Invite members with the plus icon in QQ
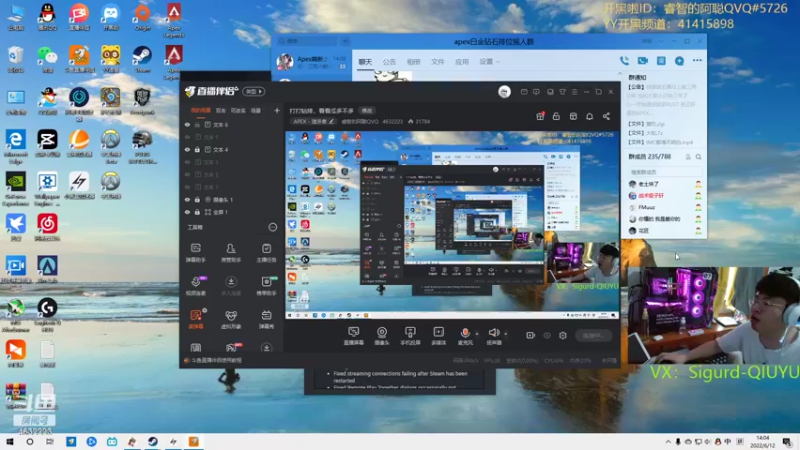Viewport: 800px width, 450px height. (679, 61)
